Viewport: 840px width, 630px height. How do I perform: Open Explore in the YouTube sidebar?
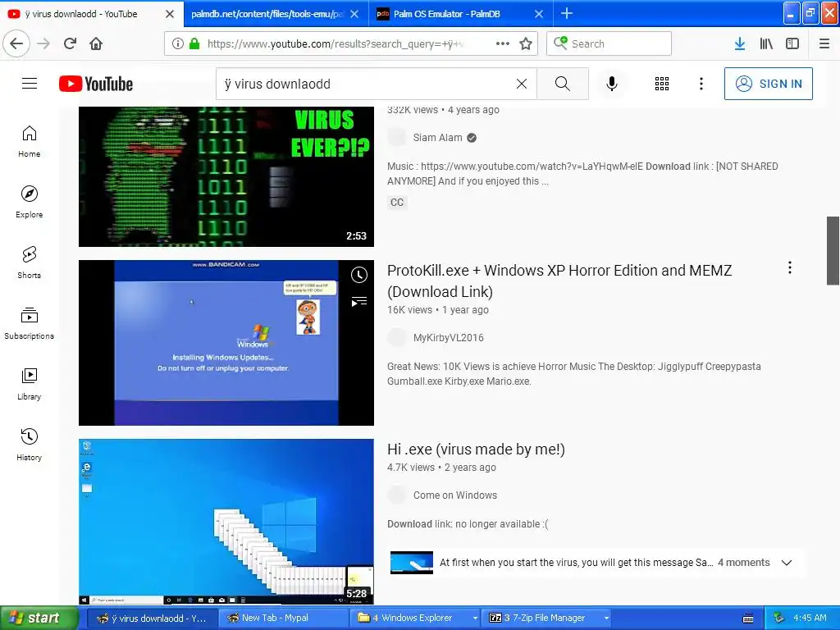pos(29,202)
